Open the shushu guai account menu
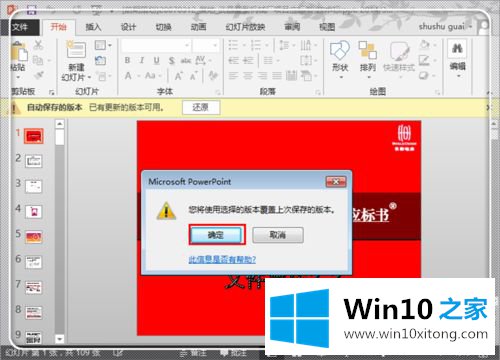 click(445, 27)
